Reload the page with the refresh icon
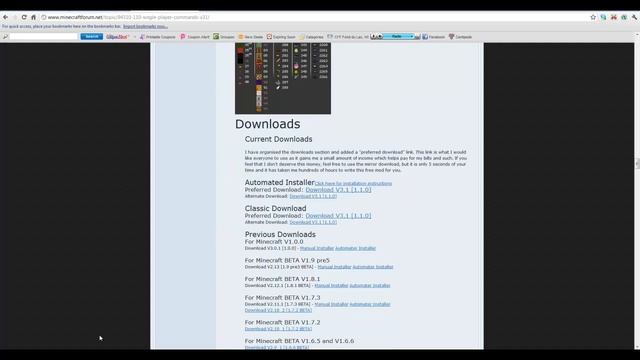Image resolution: width=640 pixels, height=360 pixels. click(24, 17)
